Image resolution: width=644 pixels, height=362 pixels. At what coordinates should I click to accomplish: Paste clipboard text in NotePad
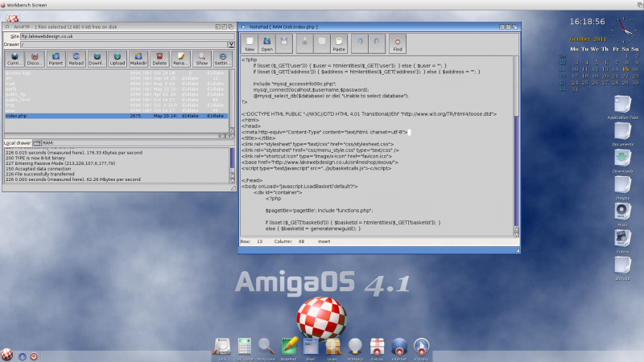[x=341, y=43]
